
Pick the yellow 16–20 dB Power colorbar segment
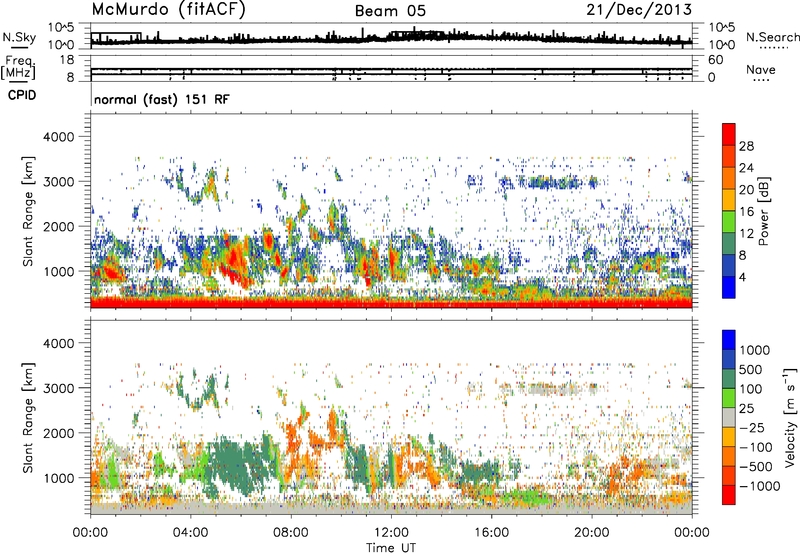[x=729, y=199]
